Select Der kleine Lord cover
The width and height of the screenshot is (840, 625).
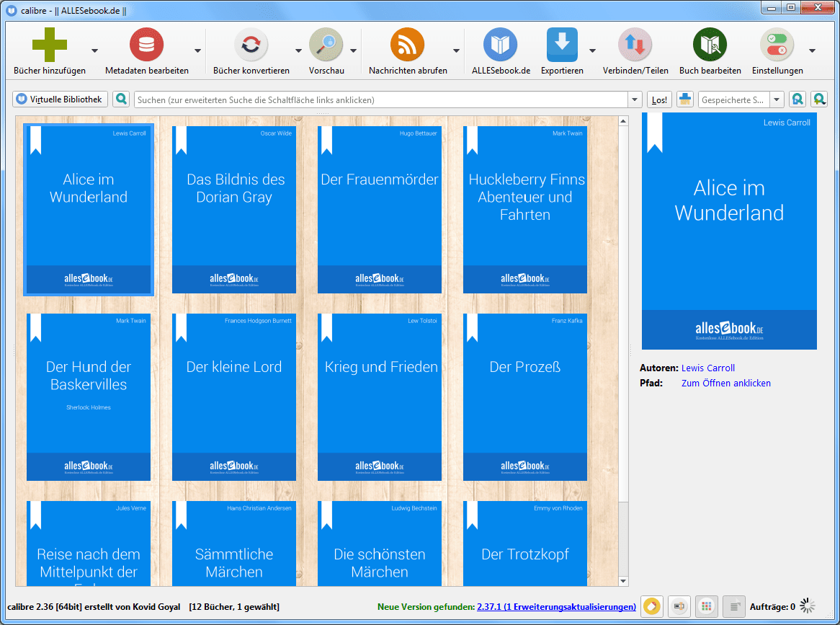[x=234, y=397]
